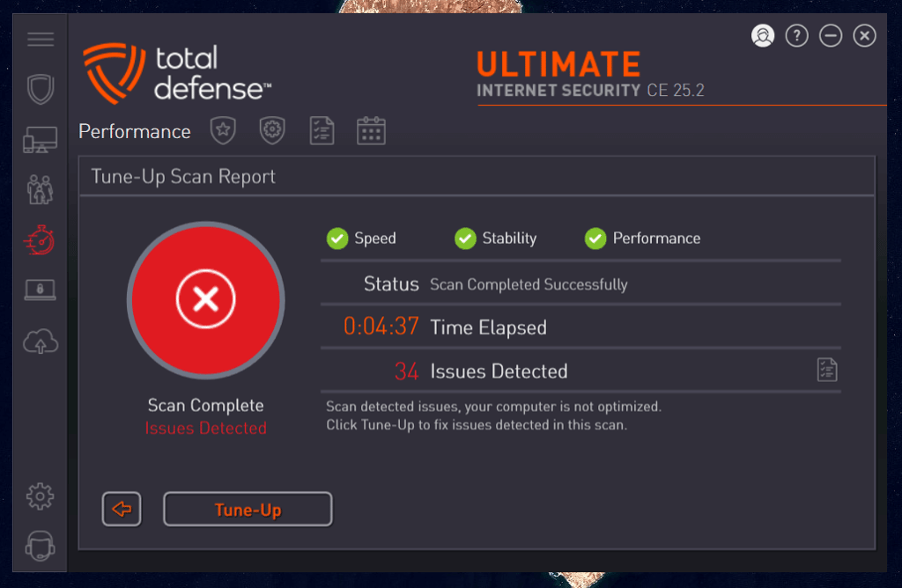Click the Tune-Up button

(x=248, y=510)
